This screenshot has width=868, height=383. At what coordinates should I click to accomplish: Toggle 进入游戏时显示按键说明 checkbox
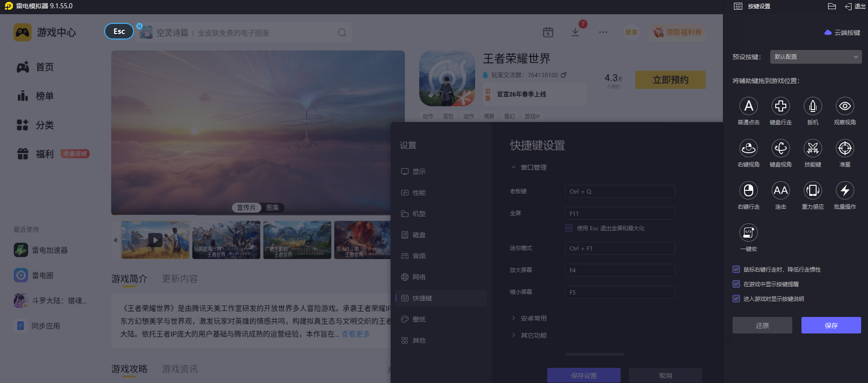[x=736, y=299]
